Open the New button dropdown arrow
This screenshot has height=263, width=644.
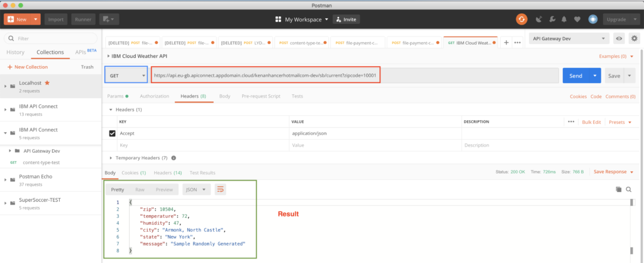click(35, 20)
